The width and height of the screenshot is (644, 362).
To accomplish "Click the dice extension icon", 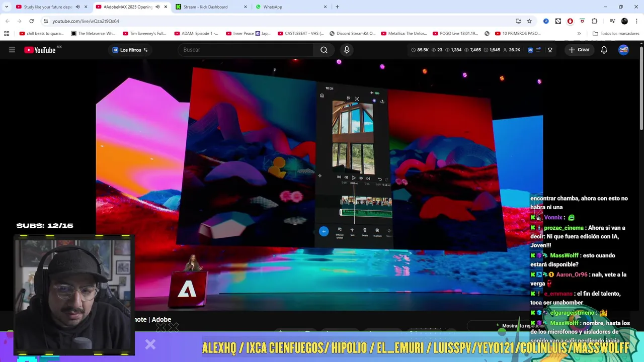I will 558,21.
